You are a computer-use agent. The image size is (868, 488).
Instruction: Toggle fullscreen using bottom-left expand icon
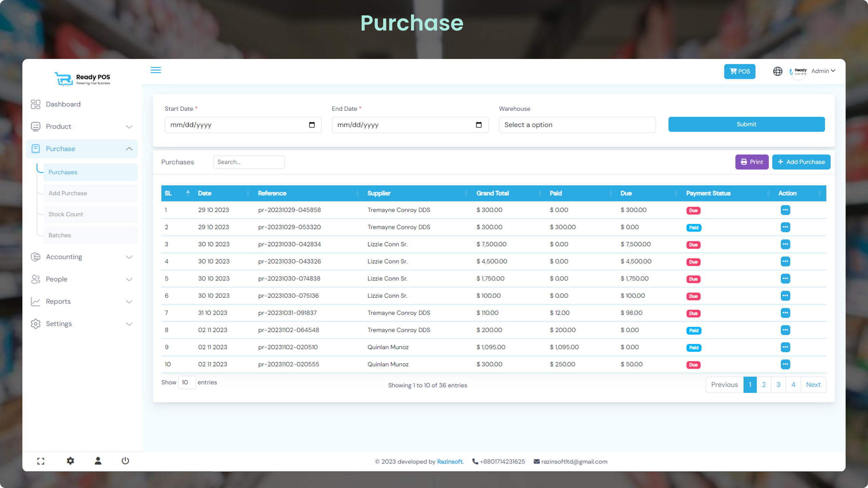41,461
